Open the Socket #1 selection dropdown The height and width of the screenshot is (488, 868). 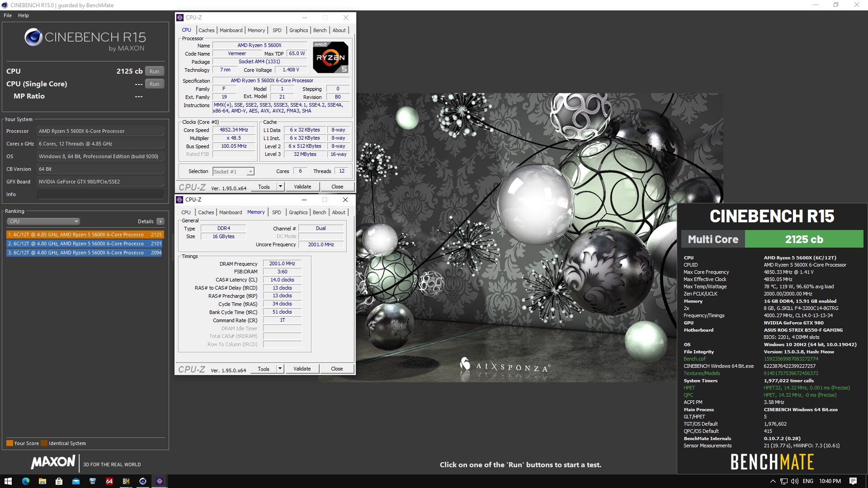[233, 172]
